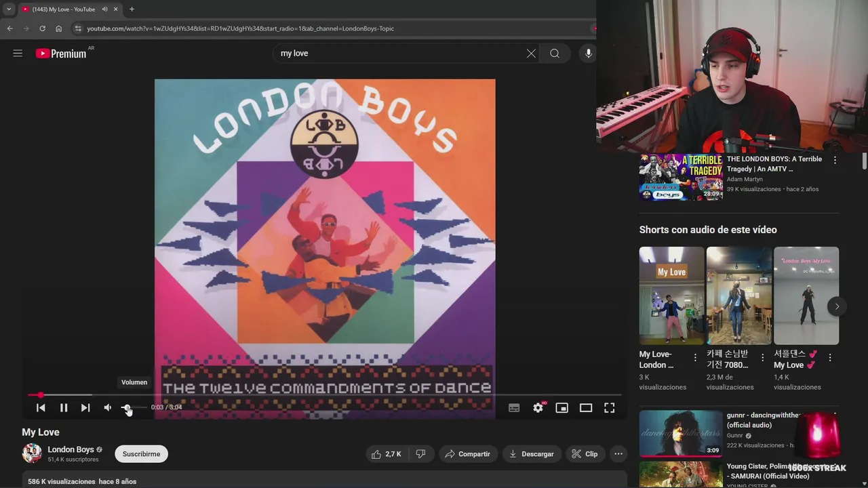
Task: Share the video via Compartir
Action: (x=468, y=454)
